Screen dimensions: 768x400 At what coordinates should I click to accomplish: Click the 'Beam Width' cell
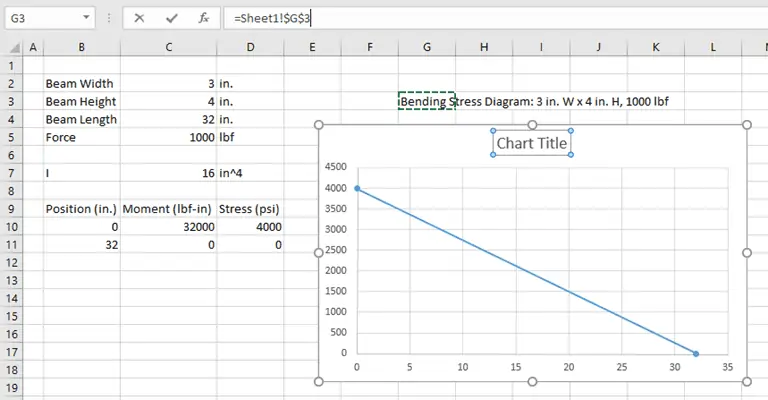[x=82, y=84]
